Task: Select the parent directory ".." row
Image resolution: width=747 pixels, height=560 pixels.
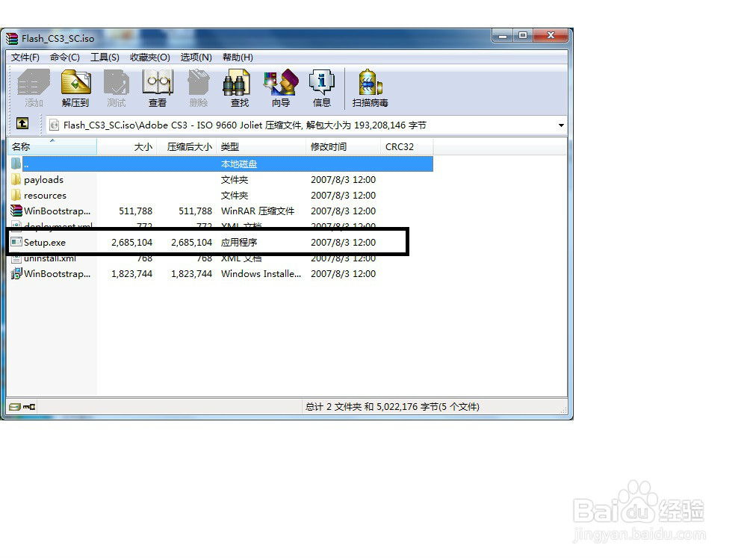Action: click(220, 164)
